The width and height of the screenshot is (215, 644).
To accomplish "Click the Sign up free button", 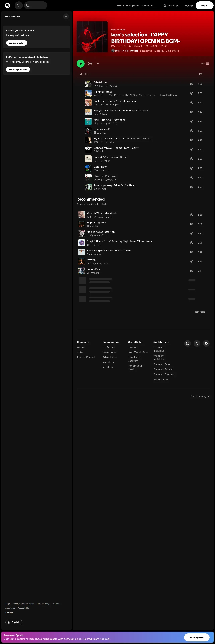I will click(x=197, y=637).
